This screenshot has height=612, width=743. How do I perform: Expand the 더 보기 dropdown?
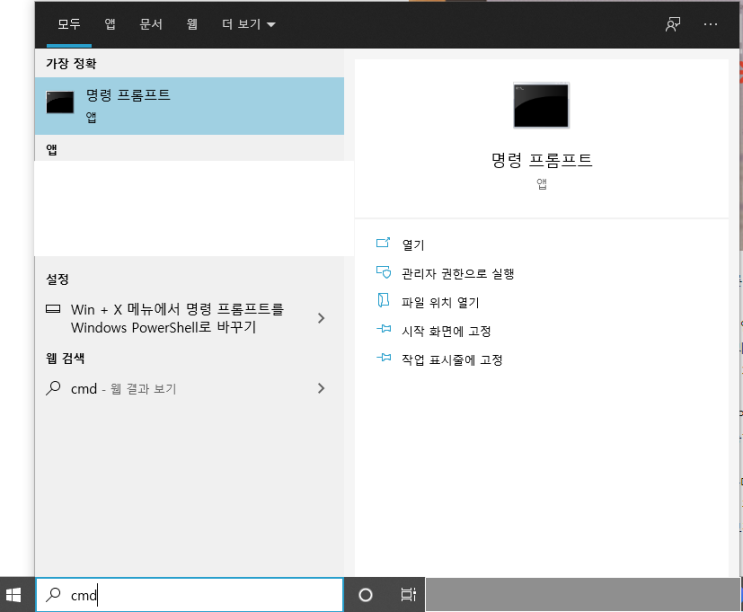click(248, 24)
